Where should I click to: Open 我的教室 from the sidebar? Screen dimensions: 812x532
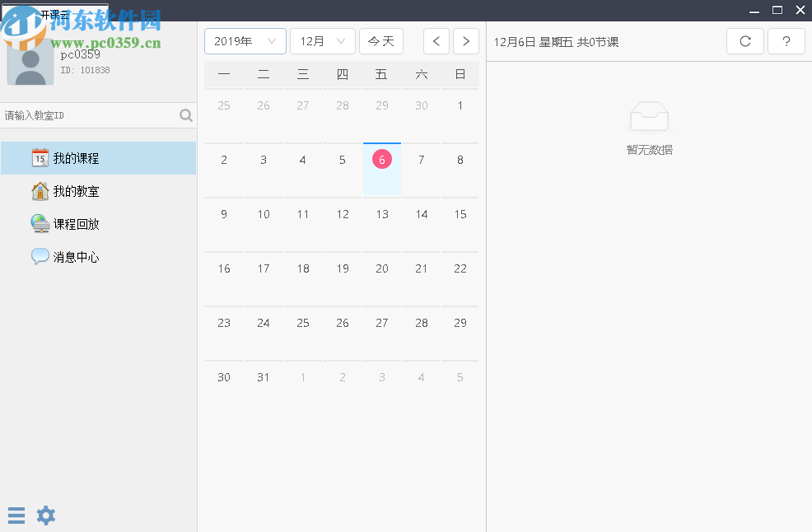point(98,191)
